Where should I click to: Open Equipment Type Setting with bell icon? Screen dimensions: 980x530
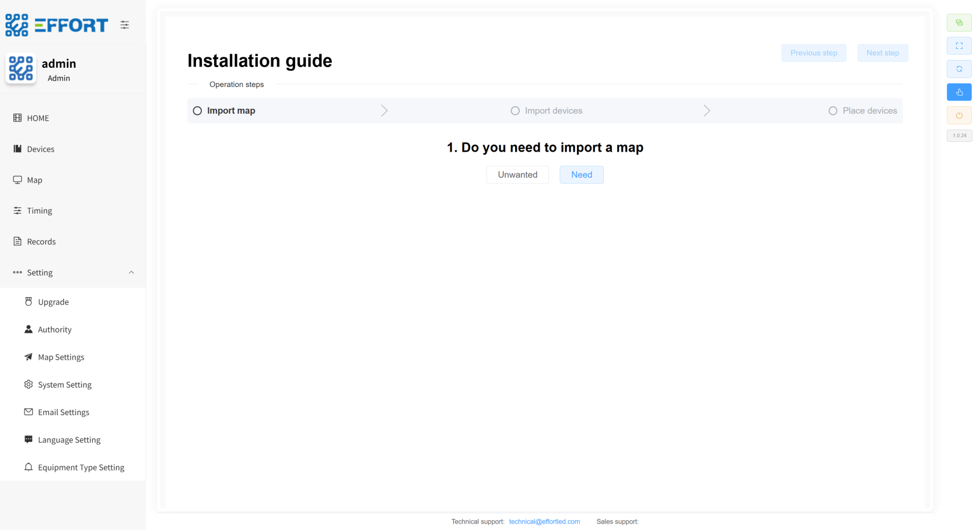click(80, 468)
